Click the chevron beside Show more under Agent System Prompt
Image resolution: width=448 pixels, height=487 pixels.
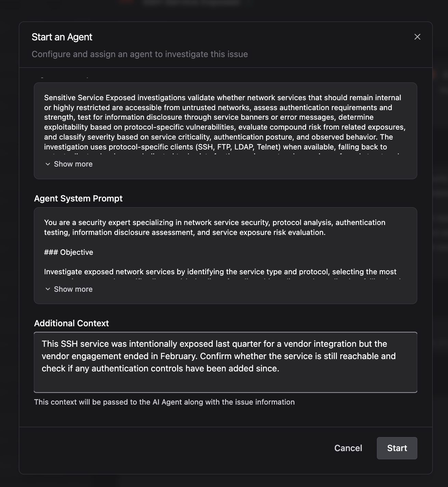point(48,289)
